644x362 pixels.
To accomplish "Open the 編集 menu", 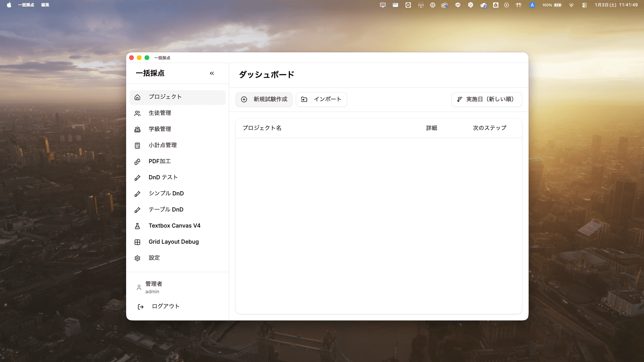I will tap(45, 5).
